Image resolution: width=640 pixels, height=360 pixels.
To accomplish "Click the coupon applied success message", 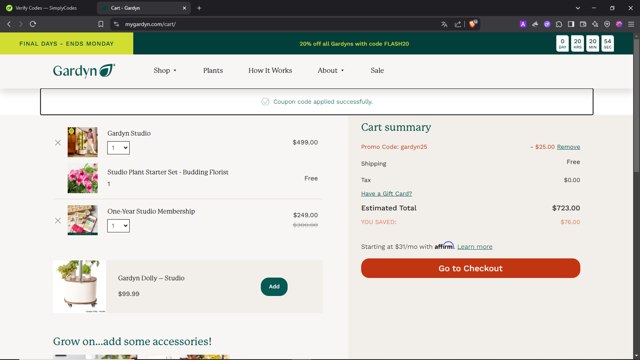I will click(322, 102).
